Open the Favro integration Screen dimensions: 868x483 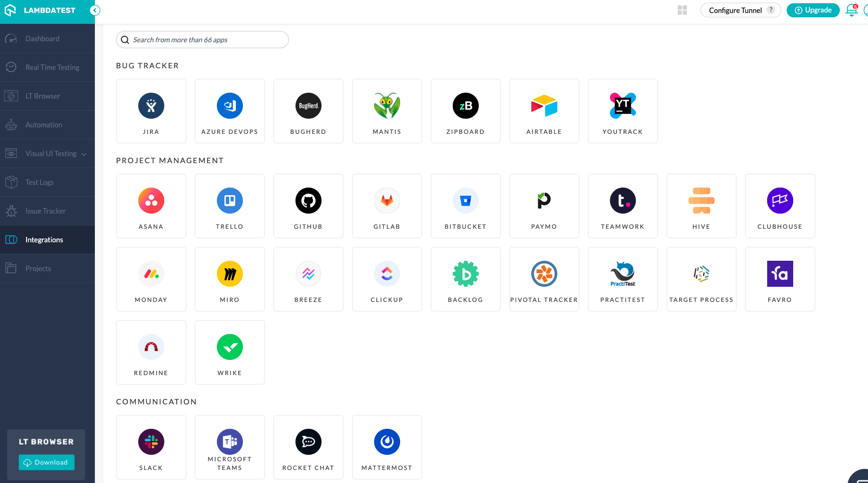[780, 279]
